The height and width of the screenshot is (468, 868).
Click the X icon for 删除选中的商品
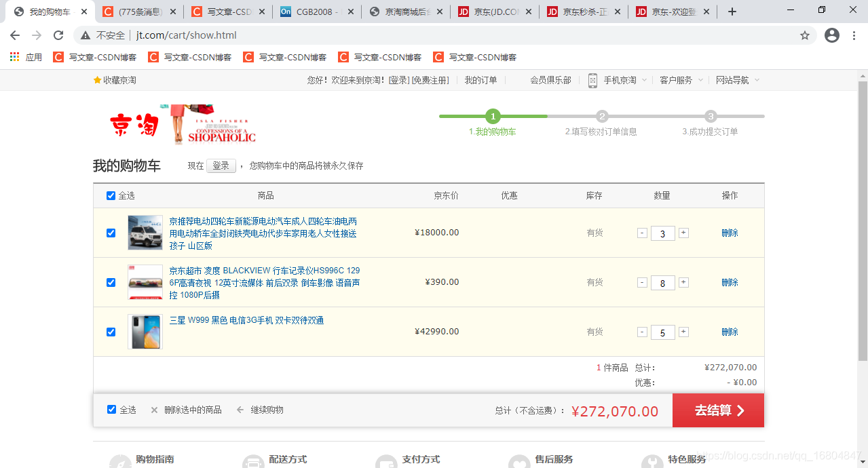[154, 410]
